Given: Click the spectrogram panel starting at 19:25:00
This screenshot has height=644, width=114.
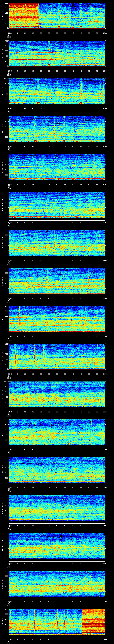Looking at the screenshot, I should 57,432.
